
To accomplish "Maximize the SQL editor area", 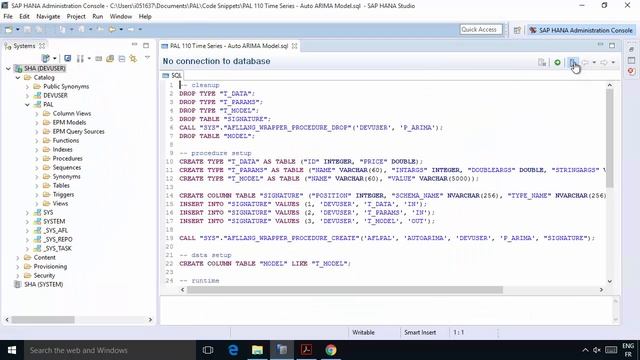I will pos(612,45).
